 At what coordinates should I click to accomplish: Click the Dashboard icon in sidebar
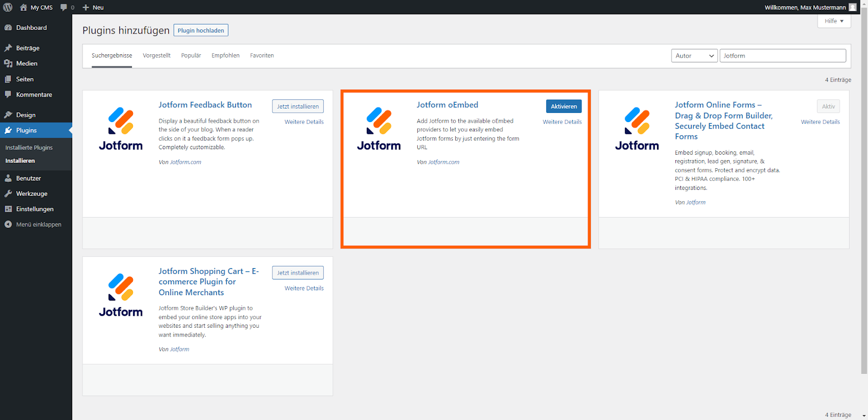(8, 28)
